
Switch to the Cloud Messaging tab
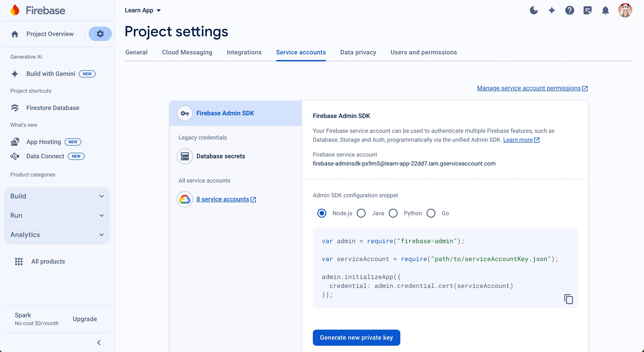tap(187, 52)
